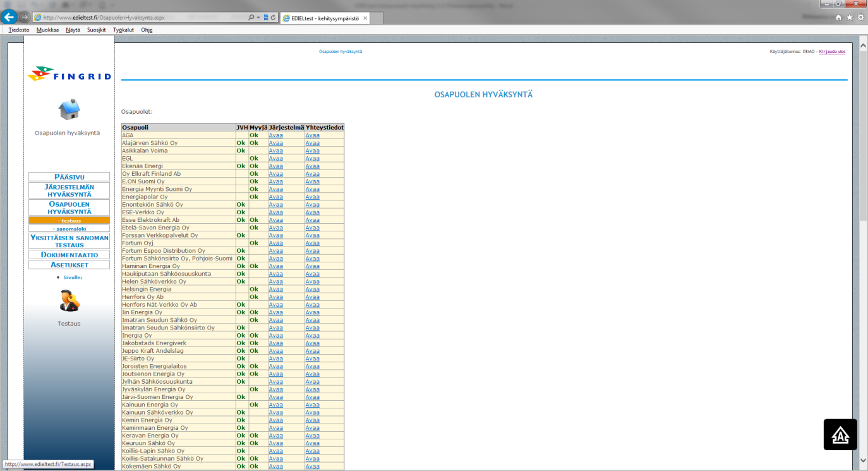Click the page scrollbar down arrow
This screenshot has height=471, width=868.
pyautogui.click(x=863, y=462)
